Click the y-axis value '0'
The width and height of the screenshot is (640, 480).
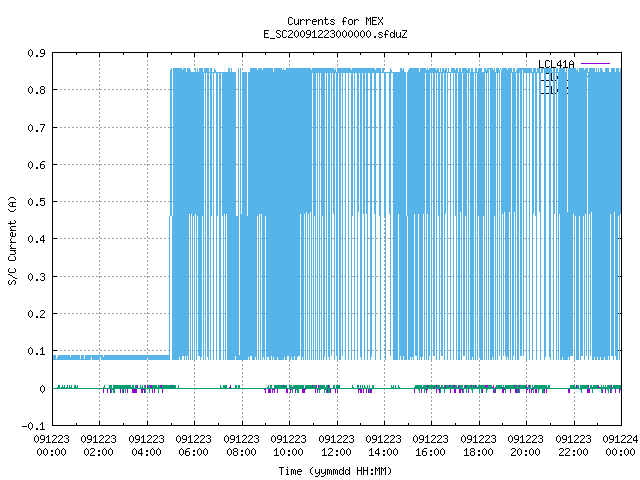[42, 389]
